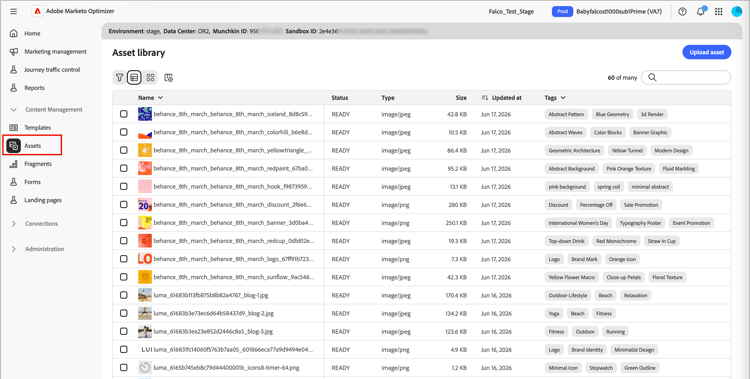750x379 pixels.
Task: Click the Reports sidebar icon
Action: pos(14,88)
